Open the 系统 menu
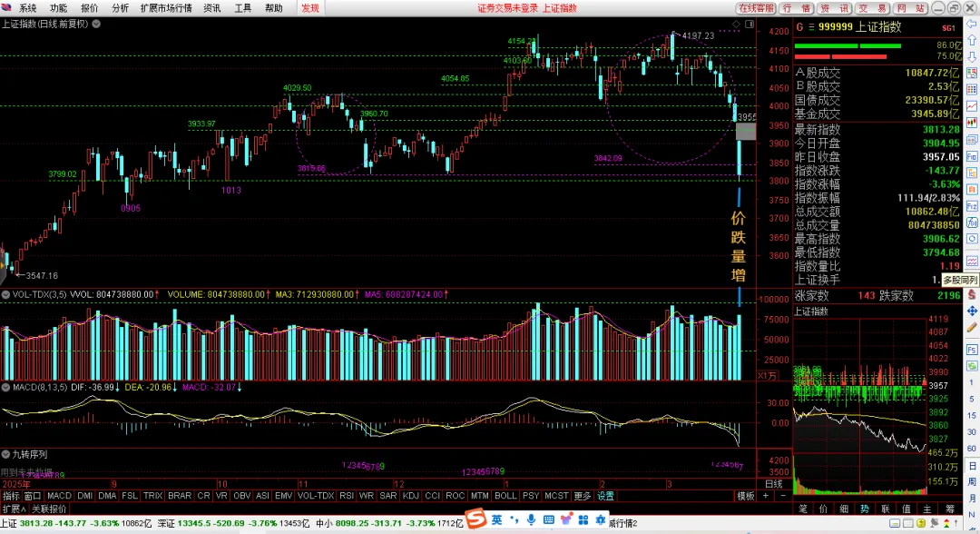 pyautogui.click(x=27, y=8)
